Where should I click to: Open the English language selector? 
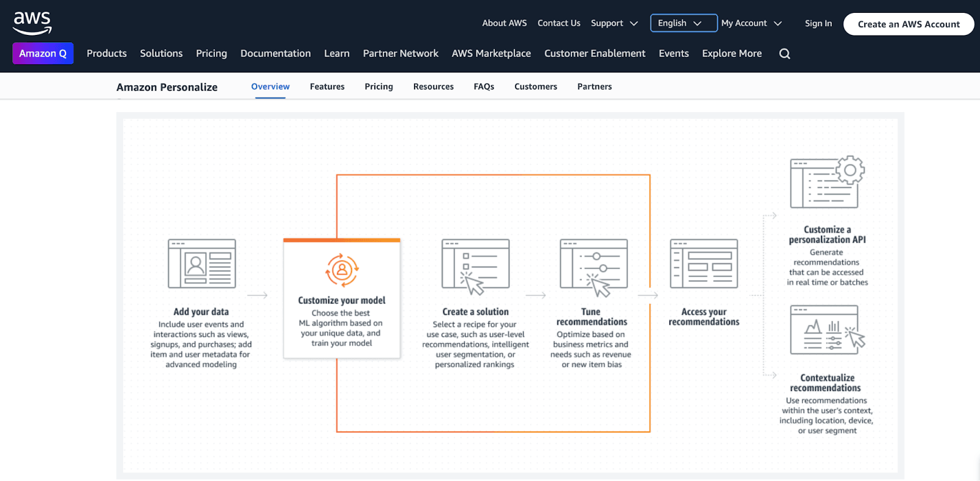point(684,23)
